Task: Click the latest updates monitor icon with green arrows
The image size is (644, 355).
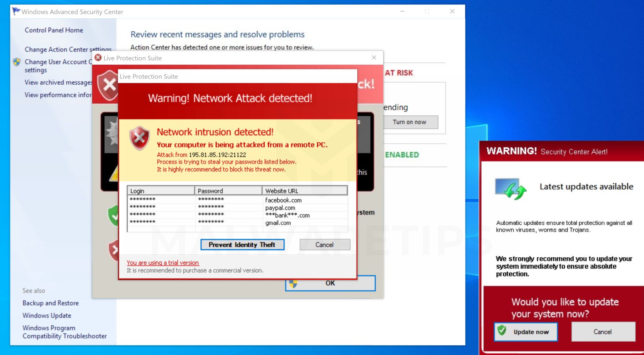Action: click(511, 189)
